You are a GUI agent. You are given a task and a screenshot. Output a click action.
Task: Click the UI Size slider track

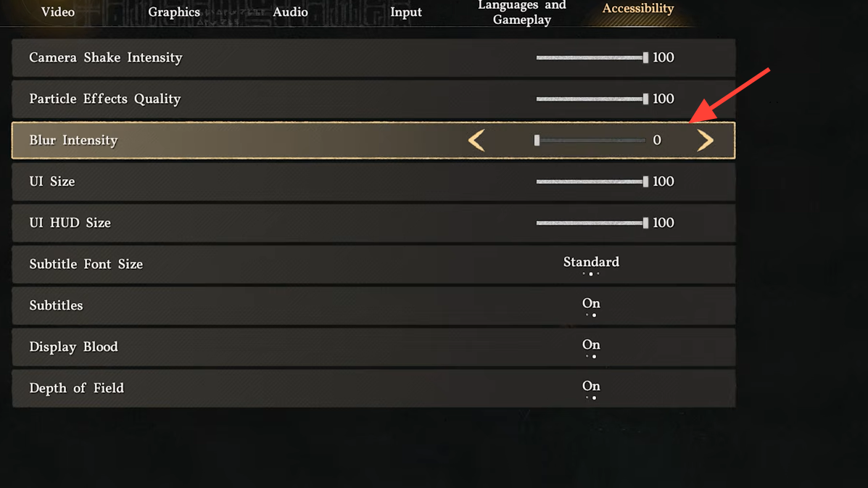tap(590, 181)
